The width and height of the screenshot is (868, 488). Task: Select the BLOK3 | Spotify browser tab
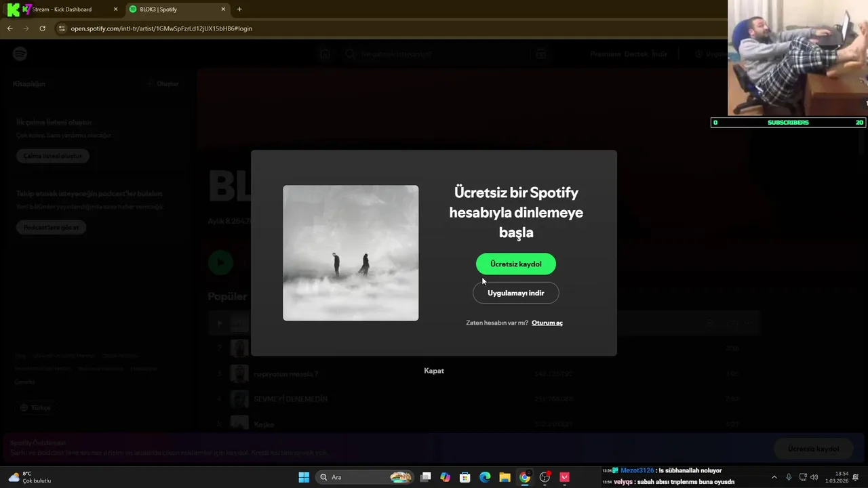(x=176, y=9)
